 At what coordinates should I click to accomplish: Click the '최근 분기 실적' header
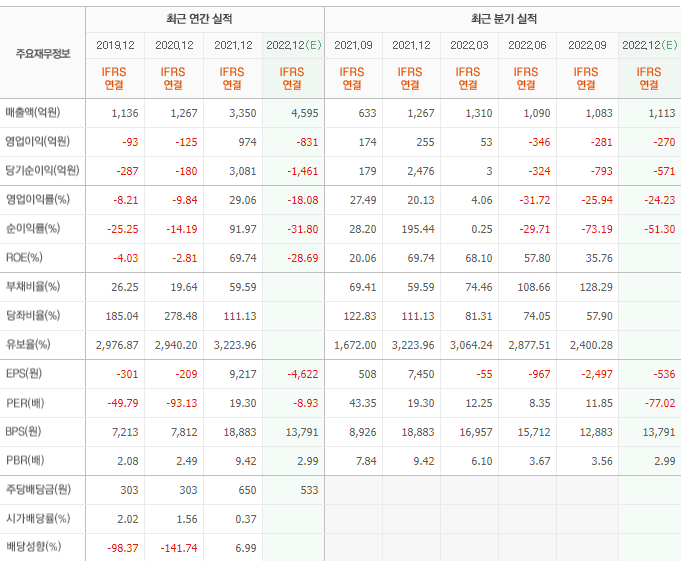504,19
